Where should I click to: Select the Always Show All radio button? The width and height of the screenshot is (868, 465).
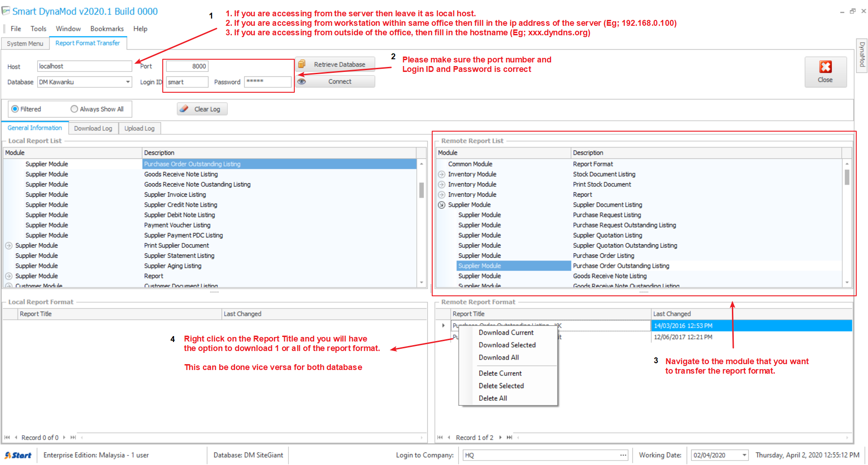click(x=74, y=109)
